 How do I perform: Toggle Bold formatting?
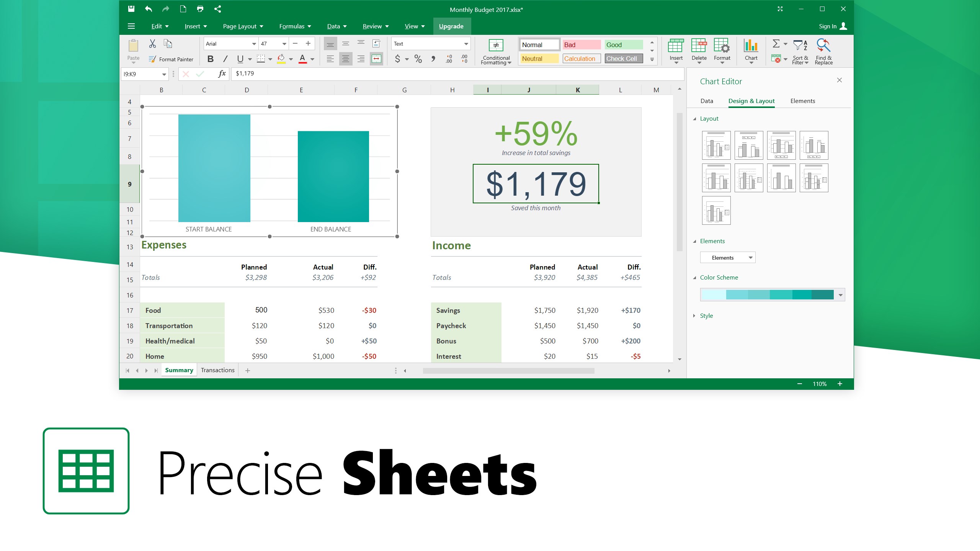(210, 59)
